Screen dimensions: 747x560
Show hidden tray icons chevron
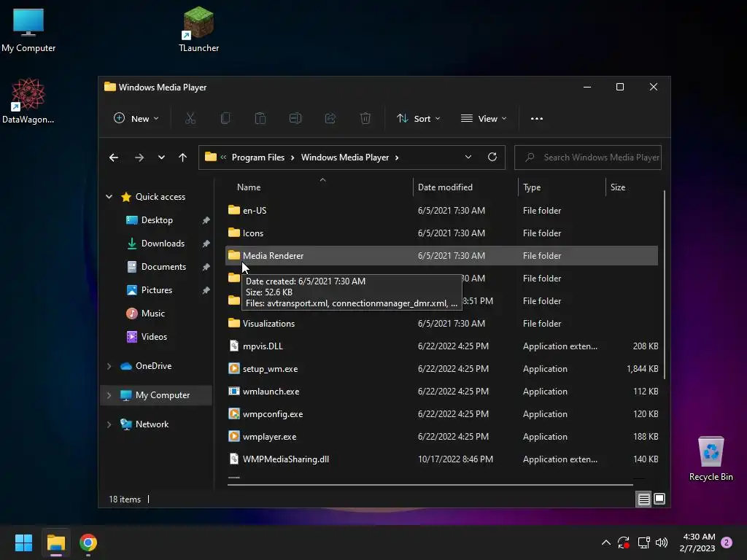click(x=606, y=542)
